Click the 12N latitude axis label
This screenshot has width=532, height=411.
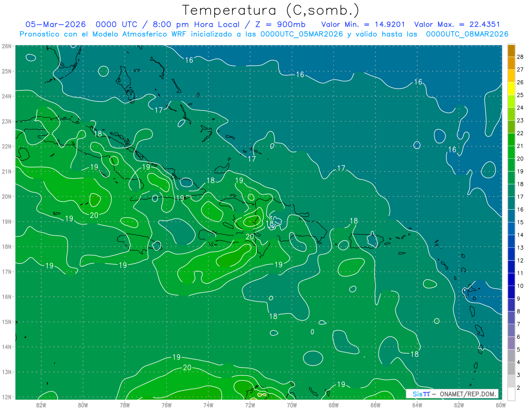click(x=7, y=397)
